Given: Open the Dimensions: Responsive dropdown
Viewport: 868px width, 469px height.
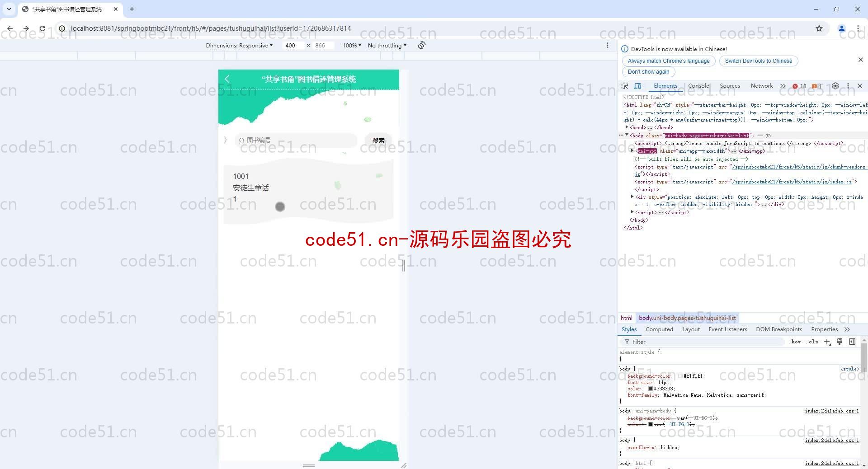Looking at the screenshot, I should coord(239,45).
